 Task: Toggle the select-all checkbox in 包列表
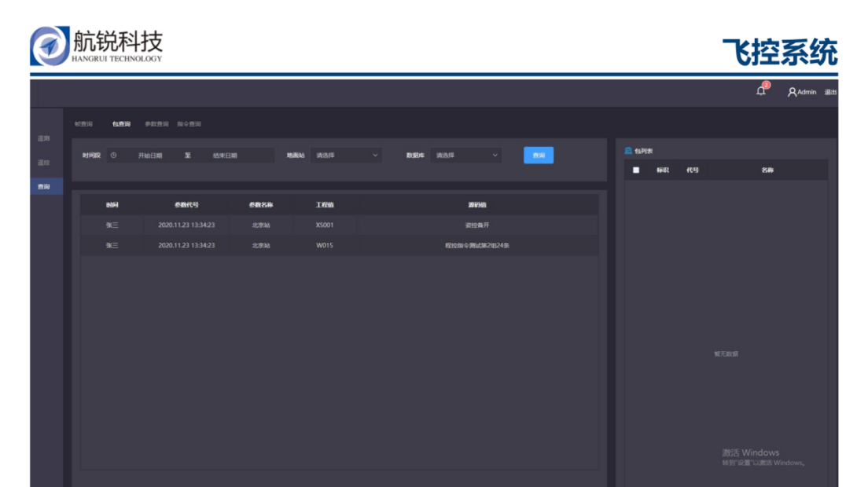(x=636, y=170)
